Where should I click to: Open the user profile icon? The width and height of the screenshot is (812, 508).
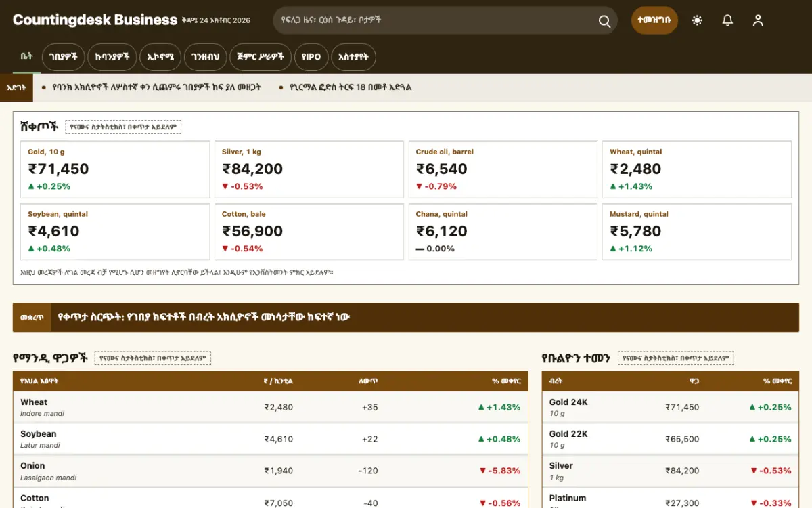click(758, 20)
